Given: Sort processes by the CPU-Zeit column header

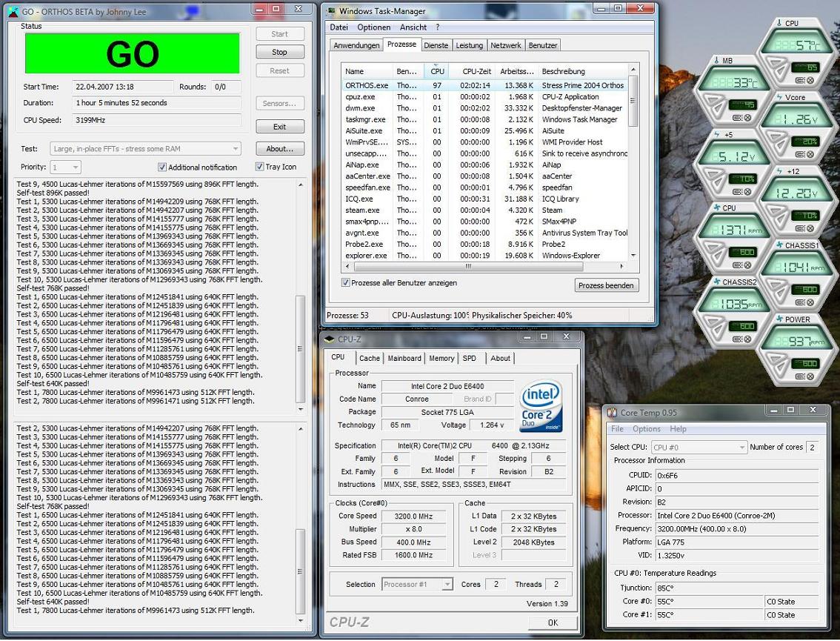Looking at the screenshot, I should point(477,71).
